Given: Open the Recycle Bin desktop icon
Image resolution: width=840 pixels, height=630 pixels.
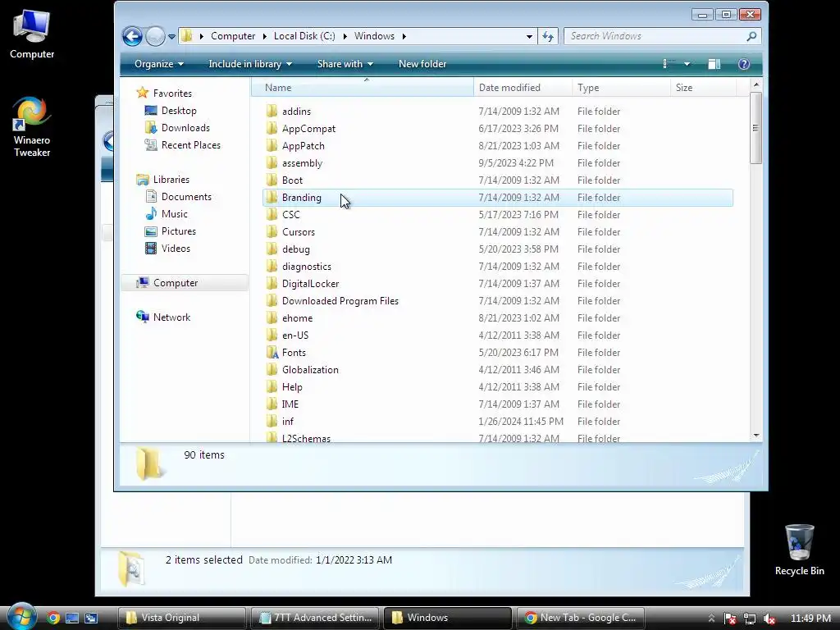Looking at the screenshot, I should (x=799, y=550).
